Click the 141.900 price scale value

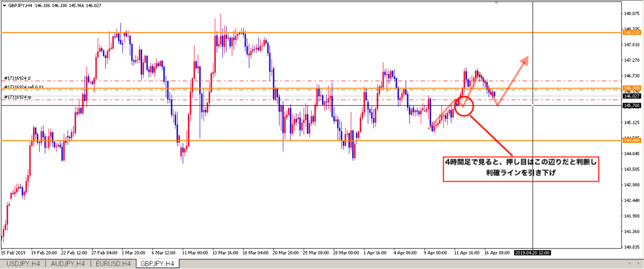click(x=631, y=216)
